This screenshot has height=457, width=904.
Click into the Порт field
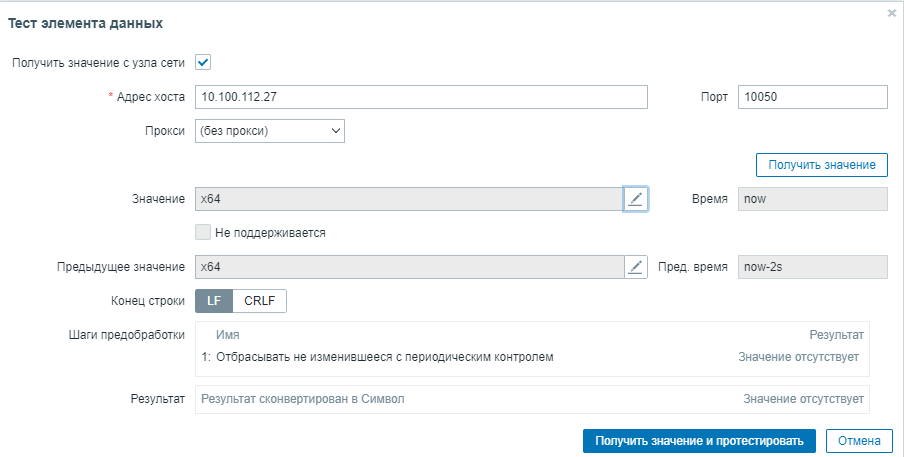pyautogui.click(x=812, y=96)
